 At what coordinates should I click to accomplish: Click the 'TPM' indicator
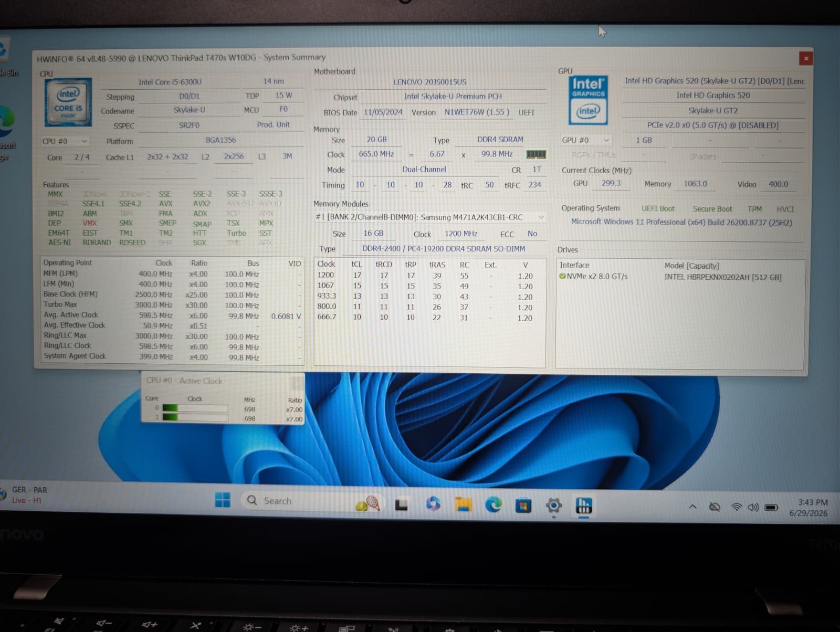coord(754,209)
